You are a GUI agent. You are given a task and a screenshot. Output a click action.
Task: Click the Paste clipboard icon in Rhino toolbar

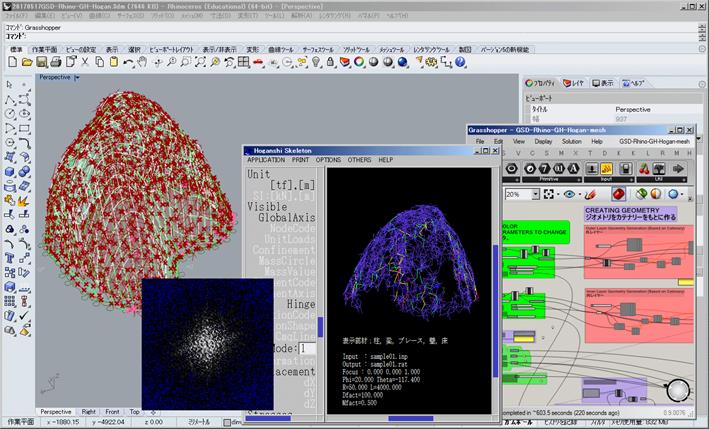[113, 62]
